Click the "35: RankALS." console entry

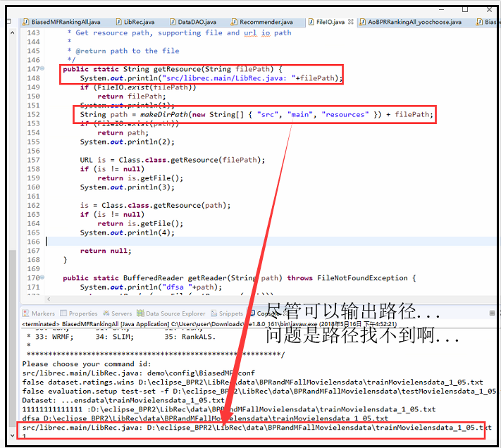(190, 337)
